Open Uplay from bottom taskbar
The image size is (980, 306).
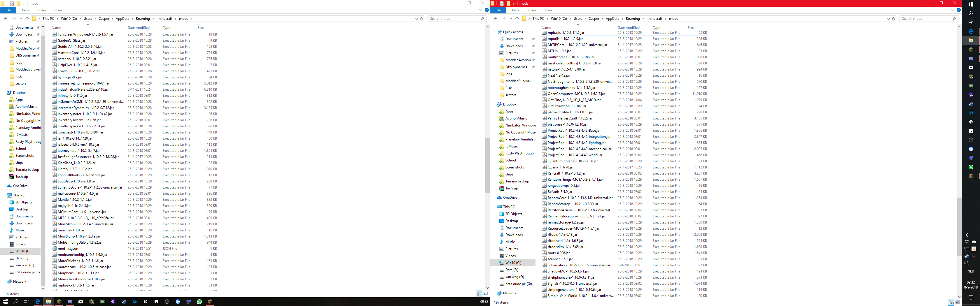click(x=178, y=301)
